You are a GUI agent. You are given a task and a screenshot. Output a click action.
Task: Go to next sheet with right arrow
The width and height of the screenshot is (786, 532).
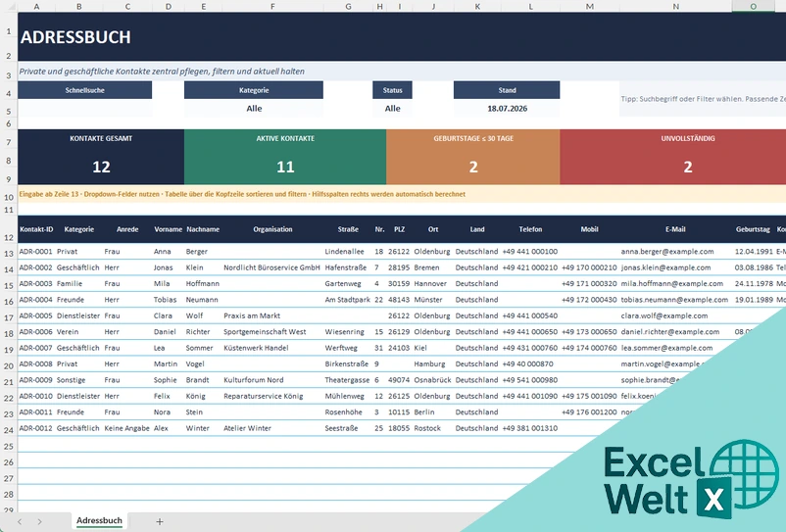(39, 521)
